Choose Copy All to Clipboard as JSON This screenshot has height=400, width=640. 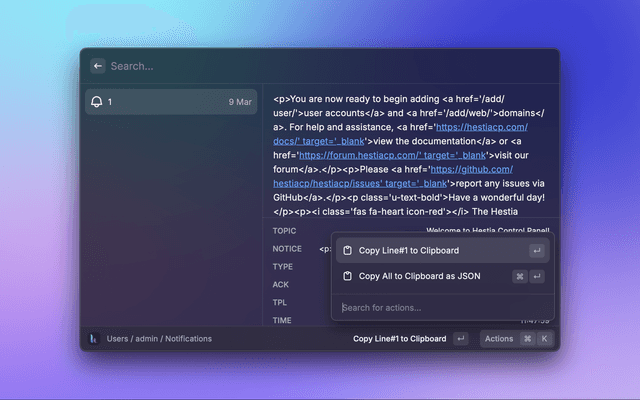click(421, 276)
